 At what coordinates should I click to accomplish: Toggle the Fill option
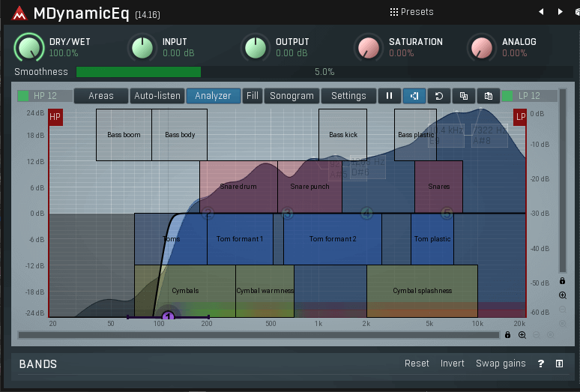point(253,96)
